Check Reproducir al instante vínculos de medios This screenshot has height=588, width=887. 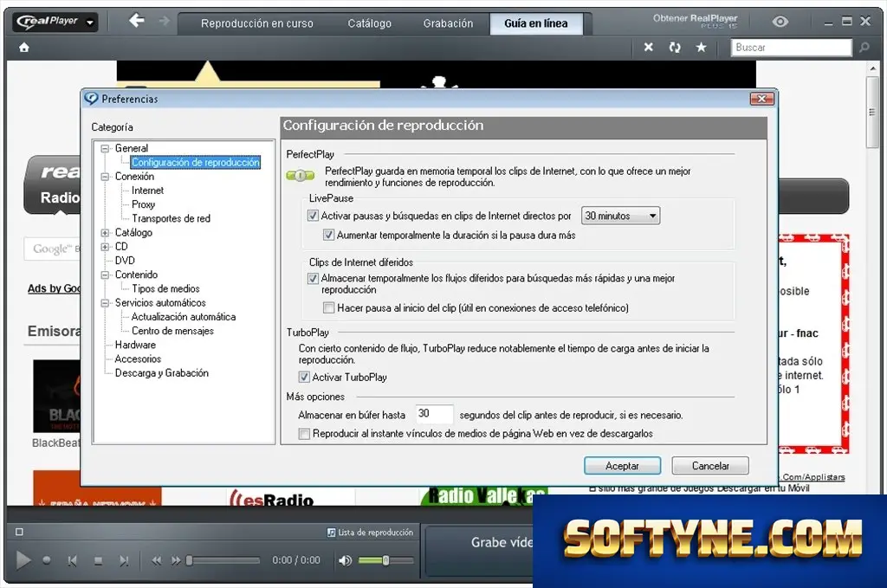tap(304, 434)
